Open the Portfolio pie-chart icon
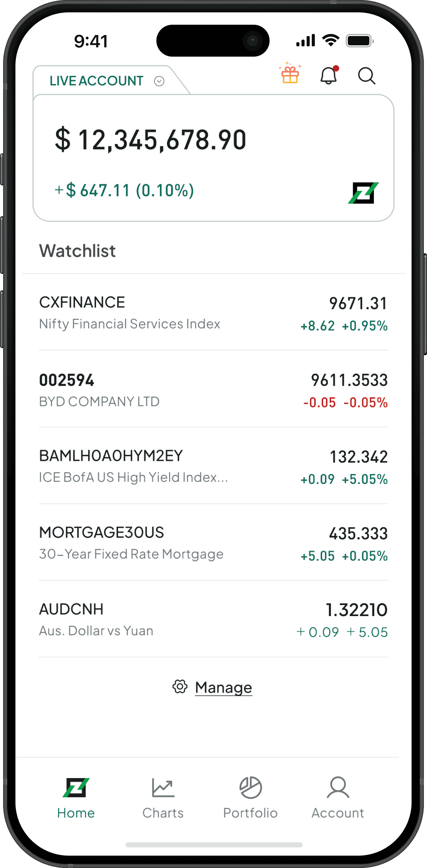Screen dimensions: 427x868 point(251,787)
